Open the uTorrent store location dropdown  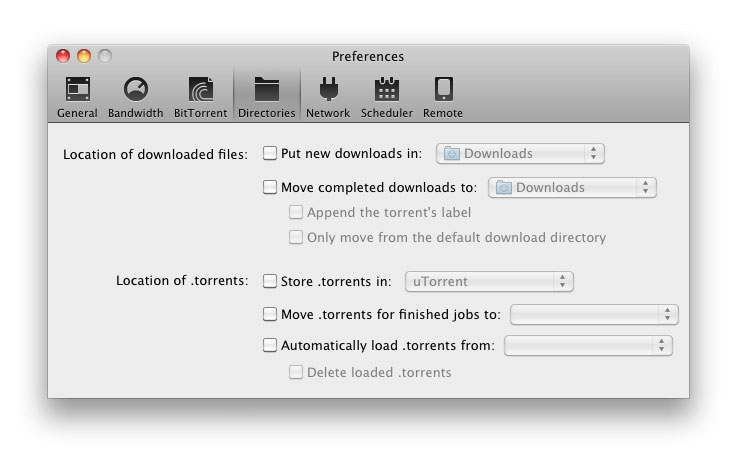pos(489,281)
